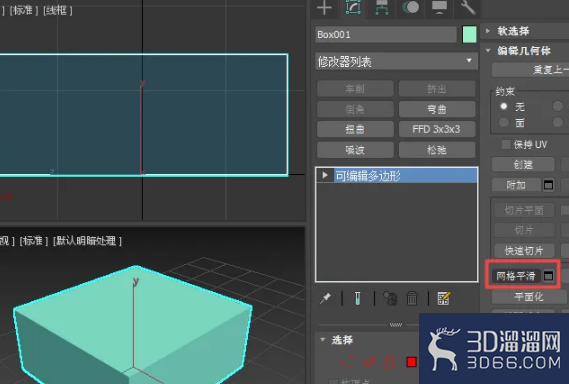Open [标准] menu in shaded viewport

coord(34,241)
